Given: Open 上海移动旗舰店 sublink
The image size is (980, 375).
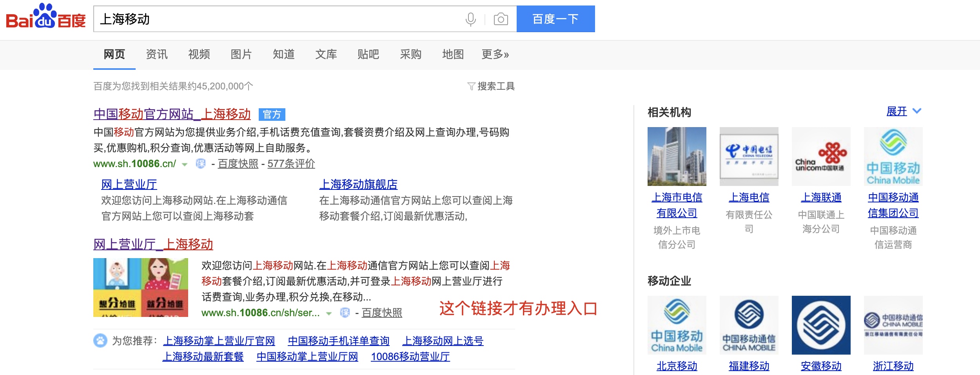Looking at the screenshot, I should click(x=358, y=184).
